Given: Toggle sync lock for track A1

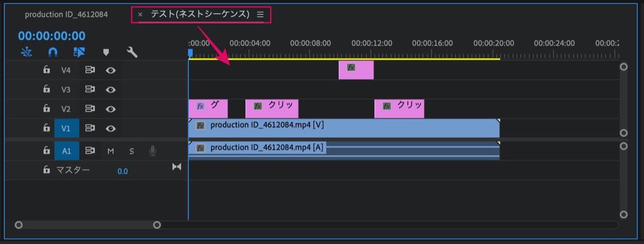Looking at the screenshot, I should coord(90,151).
